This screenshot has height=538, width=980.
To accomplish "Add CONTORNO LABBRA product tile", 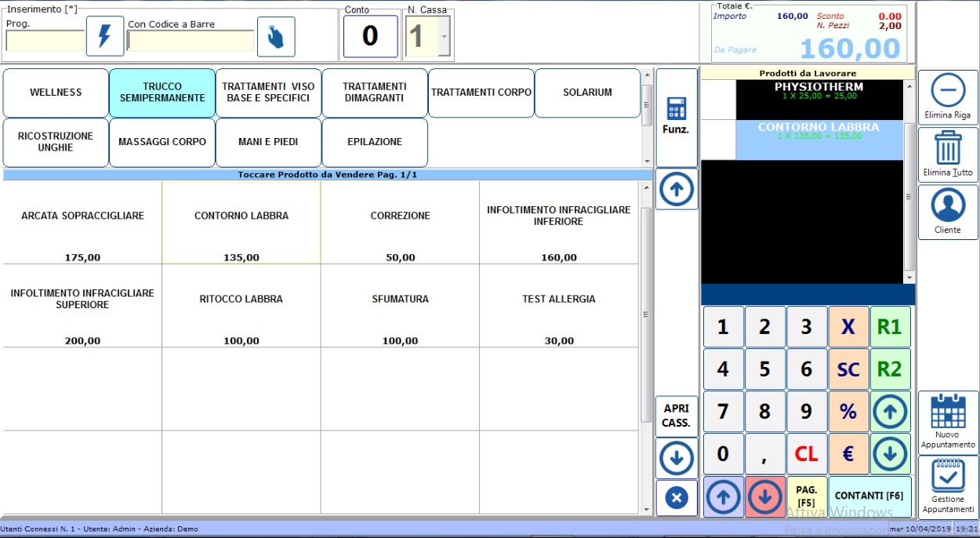I will tap(241, 223).
